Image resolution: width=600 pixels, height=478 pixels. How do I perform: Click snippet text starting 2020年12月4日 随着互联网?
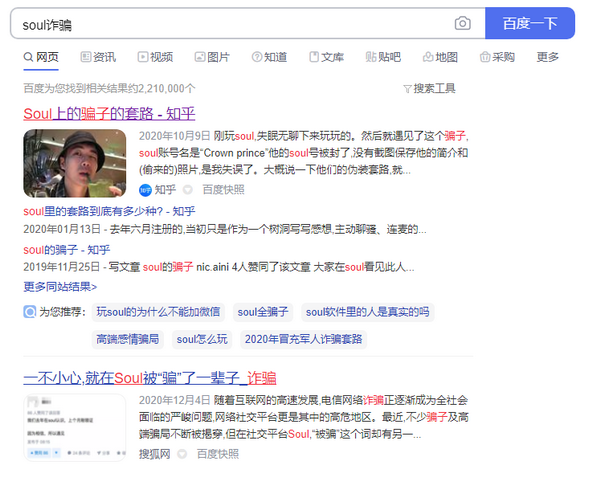[303, 417]
